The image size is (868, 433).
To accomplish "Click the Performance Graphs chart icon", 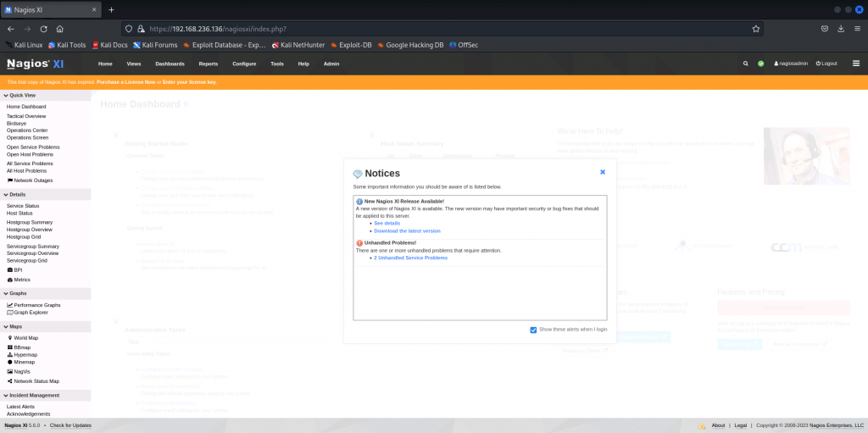I will (9, 305).
